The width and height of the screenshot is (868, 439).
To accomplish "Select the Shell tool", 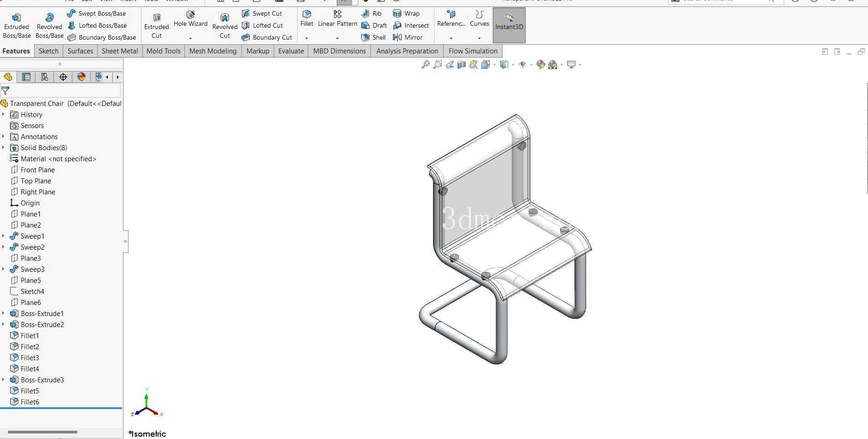I will click(374, 37).
